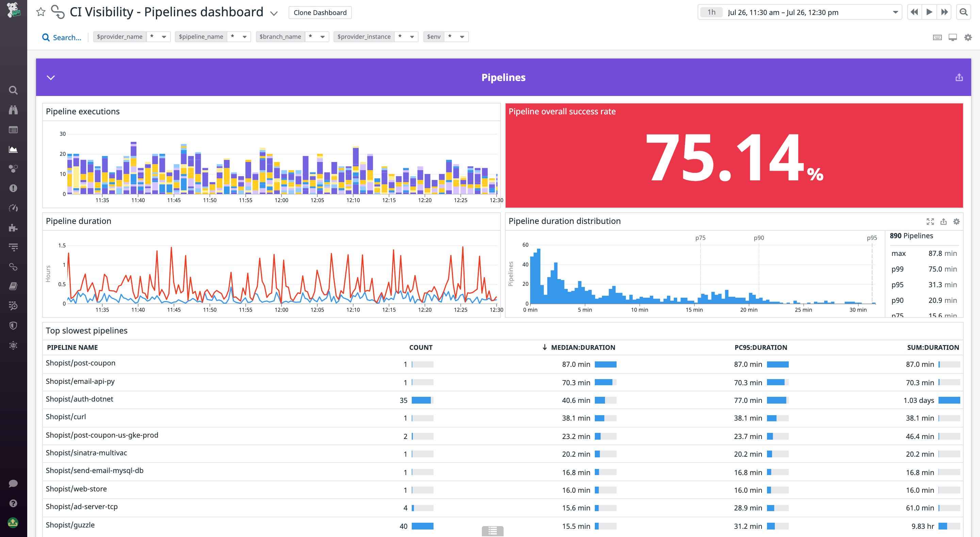Export the Pipelines group via its share icon
Screen dimensions: 980x537
point(959,77)
